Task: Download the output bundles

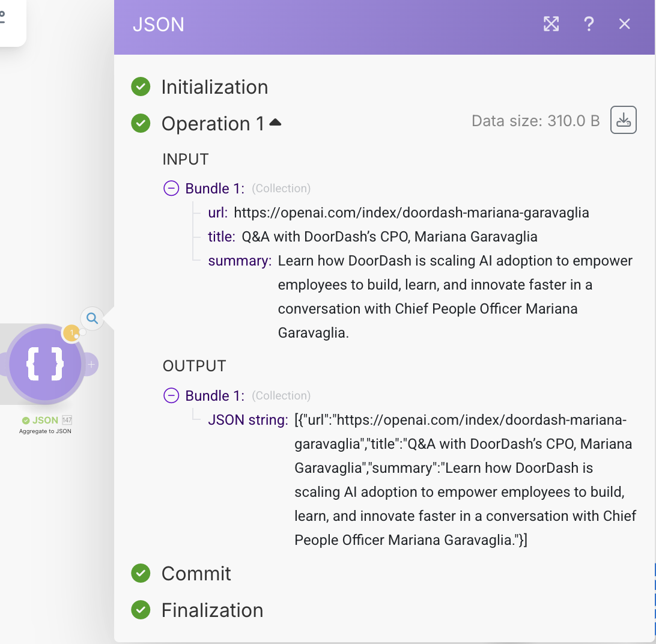Action: point(623,120)
